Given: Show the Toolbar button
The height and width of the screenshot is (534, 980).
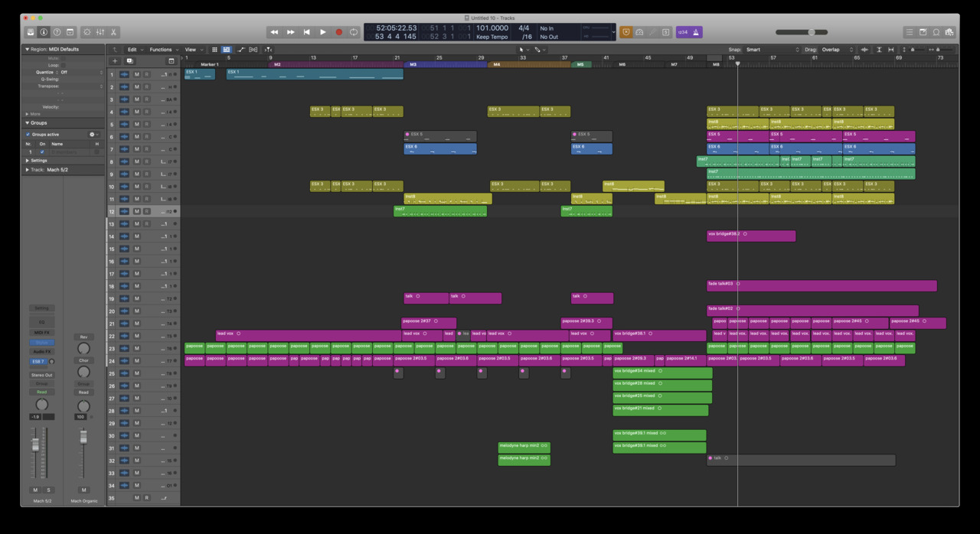Looking at the screenshot, I should (x=70, y=32).
